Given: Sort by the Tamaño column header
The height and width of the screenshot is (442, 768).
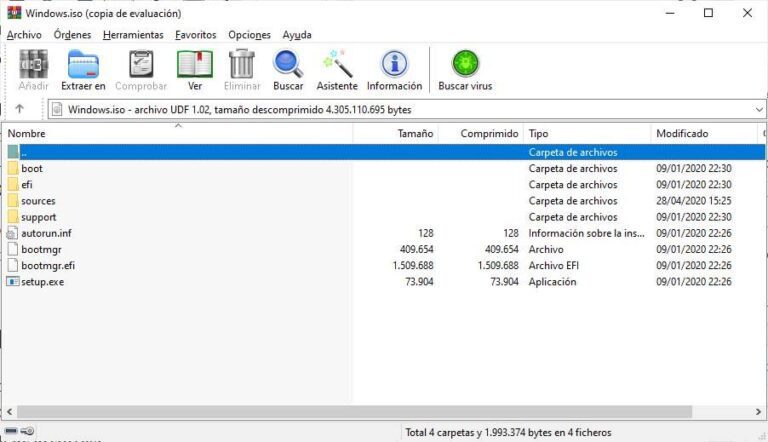Looking at the screenshot, I should pyautogui.click(x=396, y=133).
